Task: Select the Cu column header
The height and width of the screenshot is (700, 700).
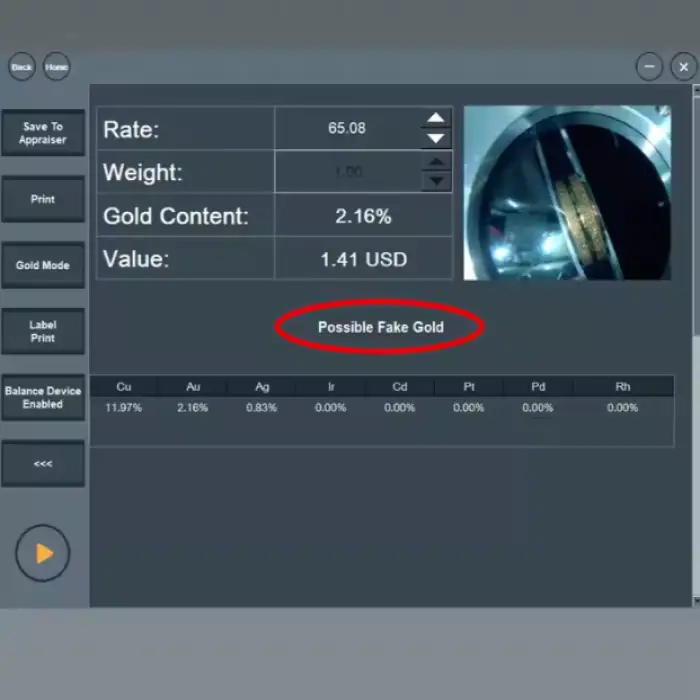Action: click(124, 387)
